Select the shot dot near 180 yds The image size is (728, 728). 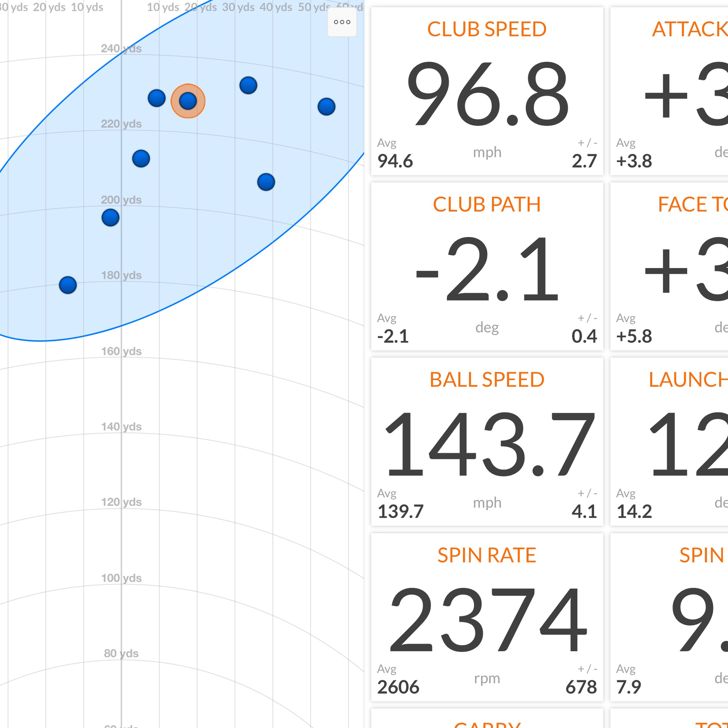coord(68,285)
